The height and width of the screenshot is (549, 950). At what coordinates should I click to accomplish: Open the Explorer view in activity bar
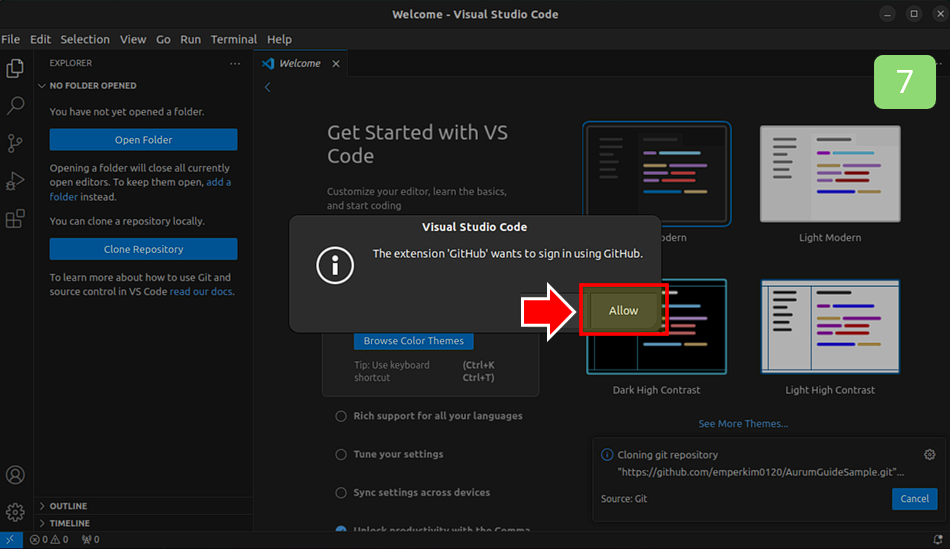pos(15,68)
